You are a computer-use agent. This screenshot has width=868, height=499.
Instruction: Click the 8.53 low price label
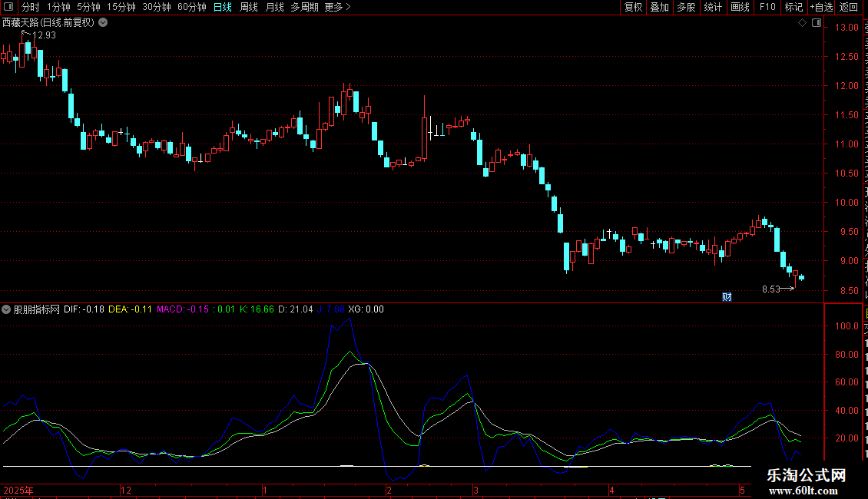[x=770, y=289]
